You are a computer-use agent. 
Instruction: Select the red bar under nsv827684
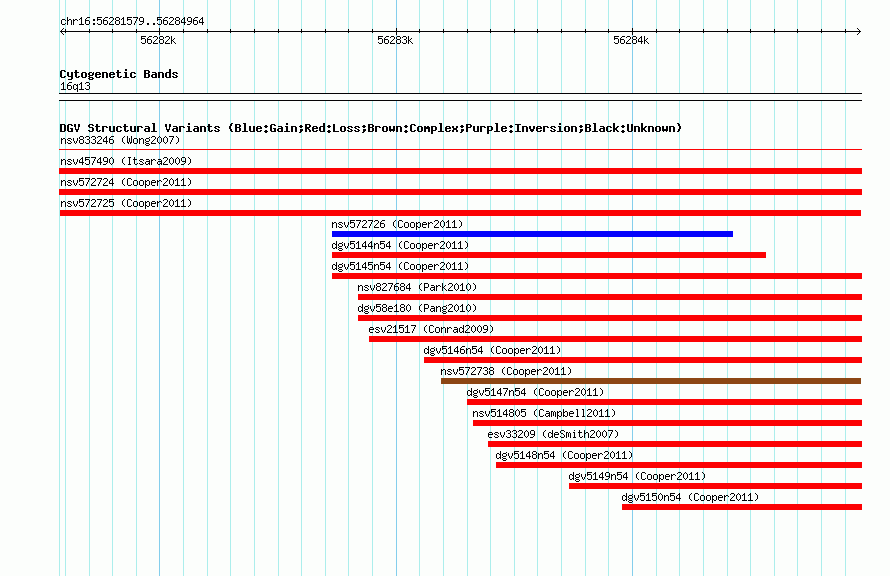point(610,297)
